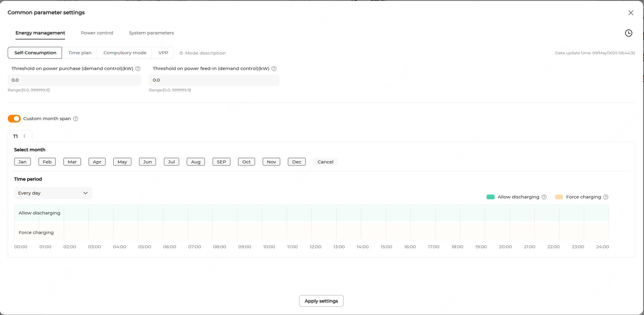Screen dimensions: 644x315
Task: Switch to the Power control tab
Action: (x=97, y=33)
